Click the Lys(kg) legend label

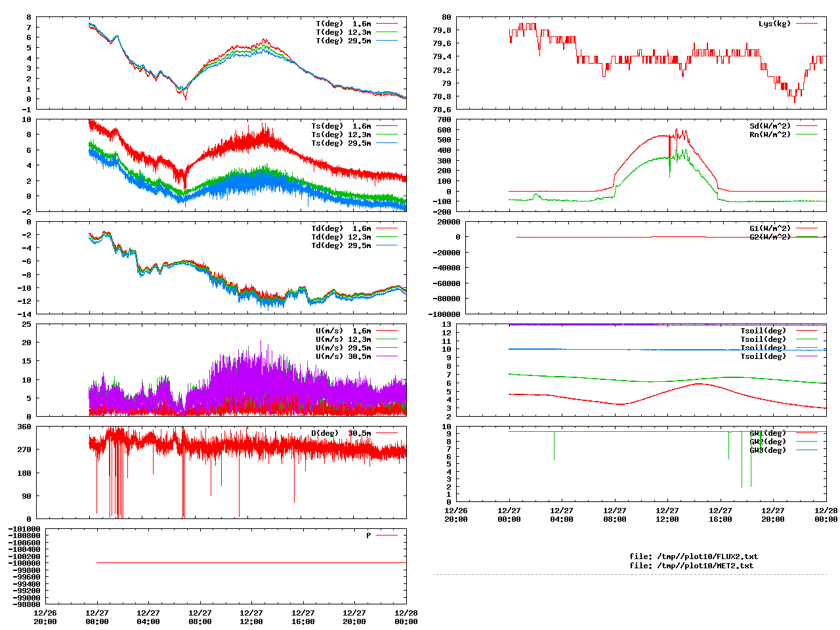coord(774,24)
